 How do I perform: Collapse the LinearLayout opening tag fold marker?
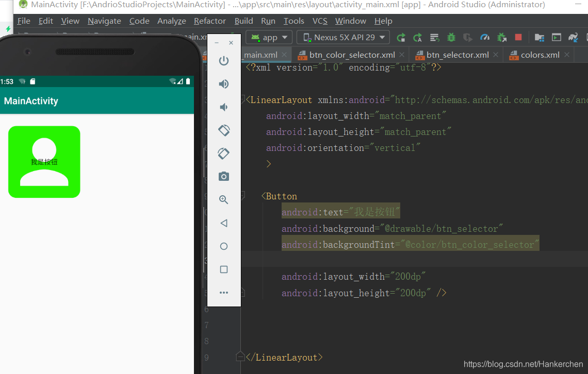coord(243,99)
